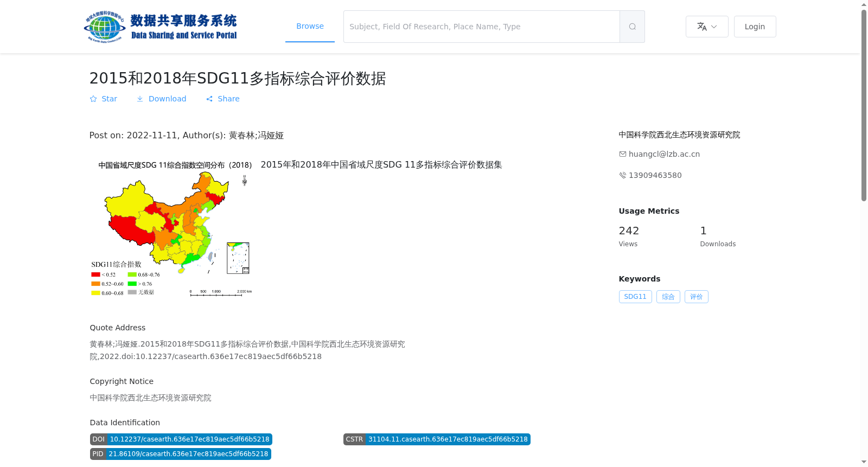Click the organization name 中国科学院西北生态环境资源研究院 in sidebar
This screenshot has width=868, height=467.
point(679,135)
